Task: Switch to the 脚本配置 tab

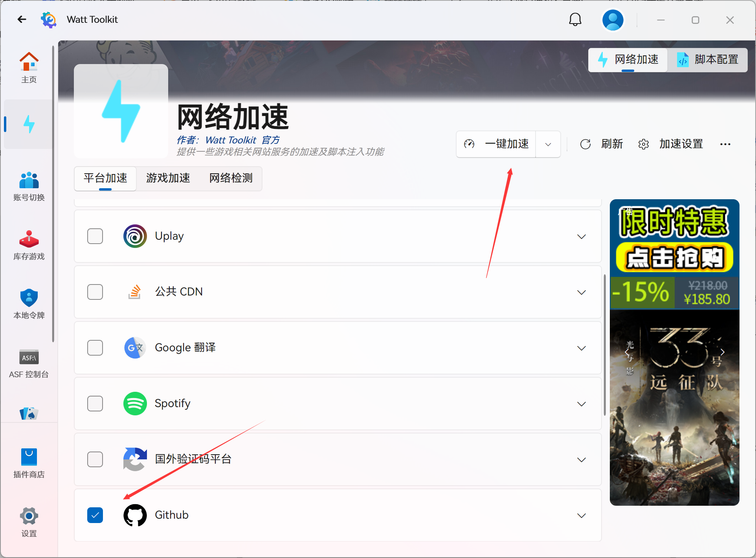Action: tap(708, 60)
